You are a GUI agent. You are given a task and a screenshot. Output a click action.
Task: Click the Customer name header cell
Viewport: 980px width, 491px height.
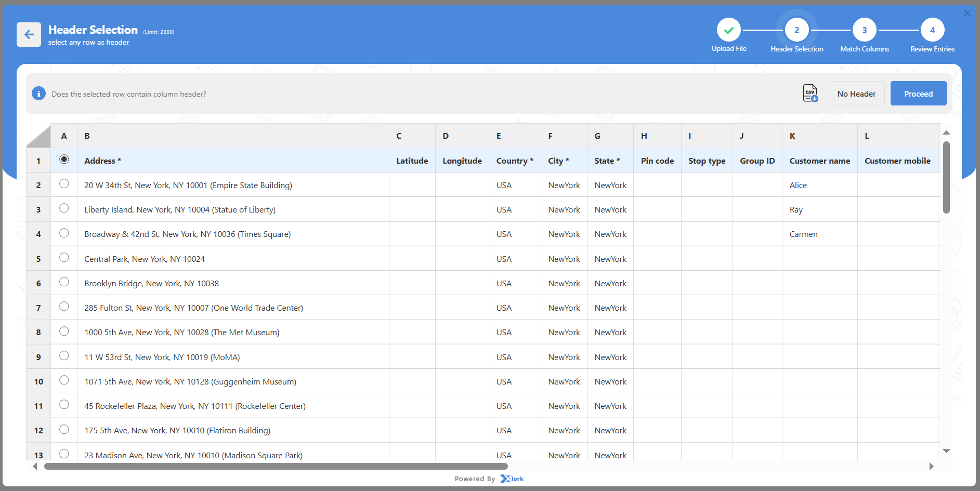click(x=819, y=161)
